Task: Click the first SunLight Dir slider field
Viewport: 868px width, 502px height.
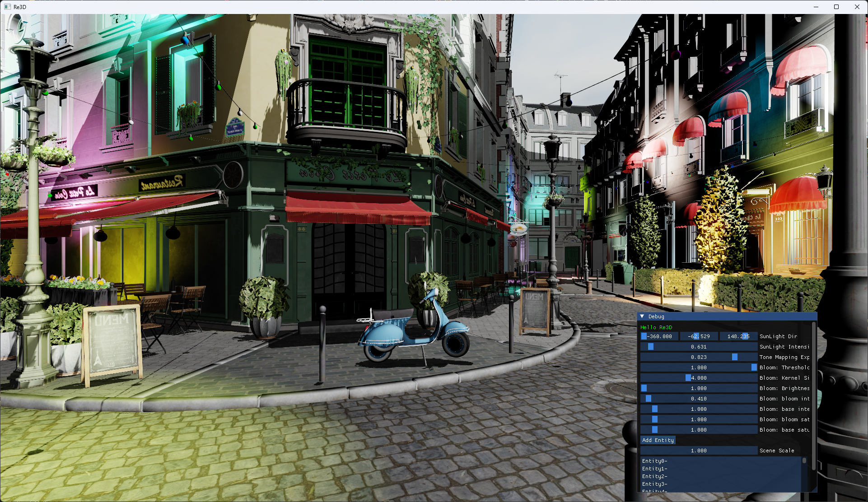Action: click(x=659, y=336)
